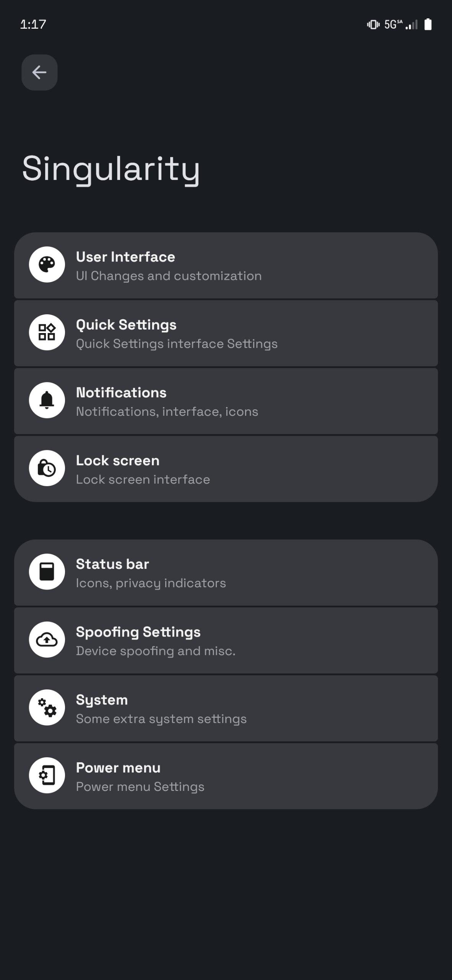Screen dimensions: 452x980
Task: Tap the back arrow button
Action: point(39,72)
